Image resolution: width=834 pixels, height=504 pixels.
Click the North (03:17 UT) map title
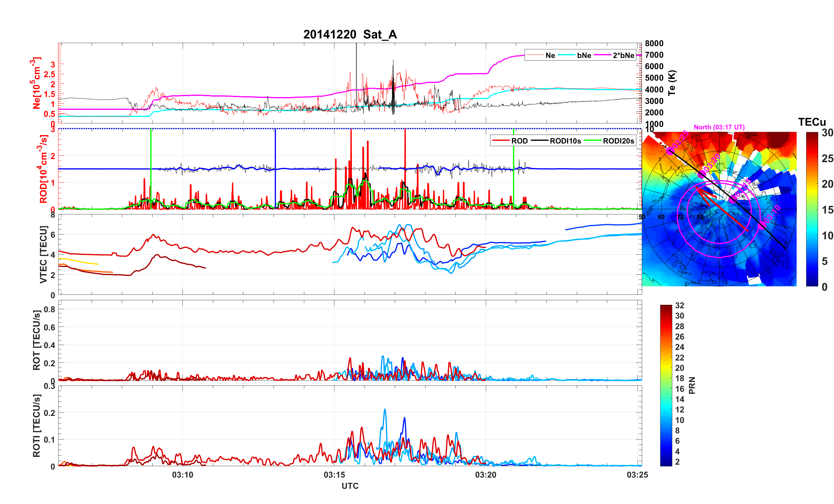click(719, 127)
